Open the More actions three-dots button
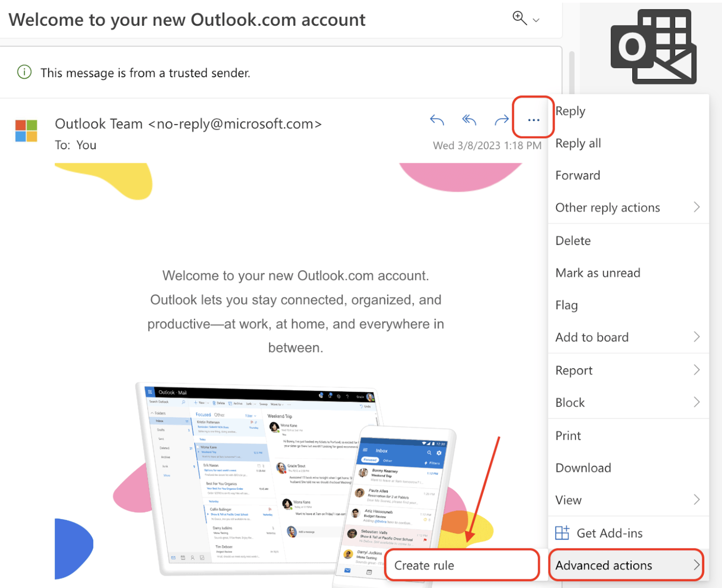 point(533,120)
